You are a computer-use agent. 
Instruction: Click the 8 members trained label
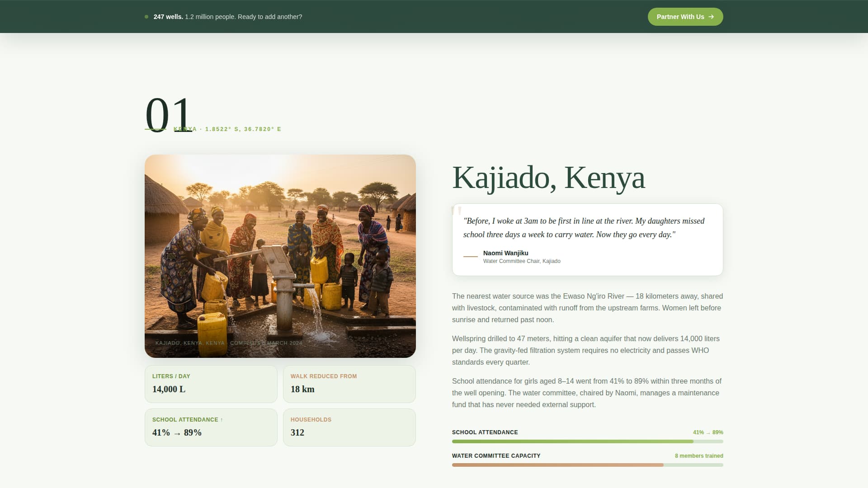698,456
